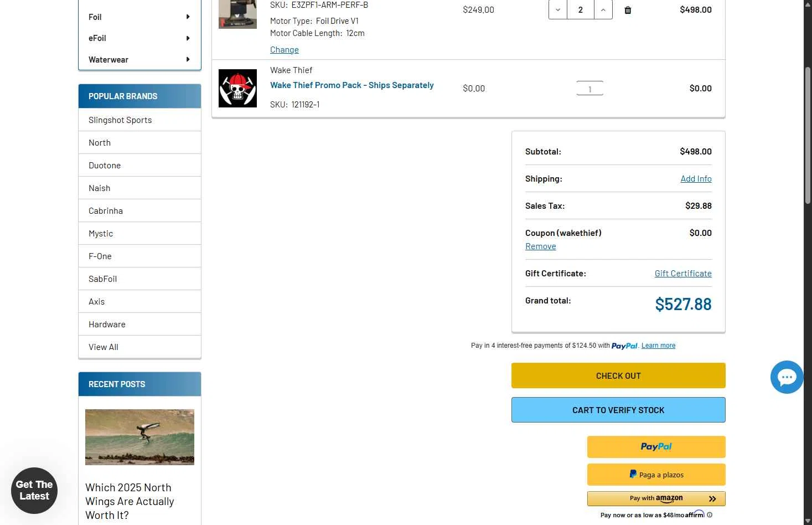Delete the Foil Drive item with trash icon
The image size is (812, 525).
(x=628, y=10)
